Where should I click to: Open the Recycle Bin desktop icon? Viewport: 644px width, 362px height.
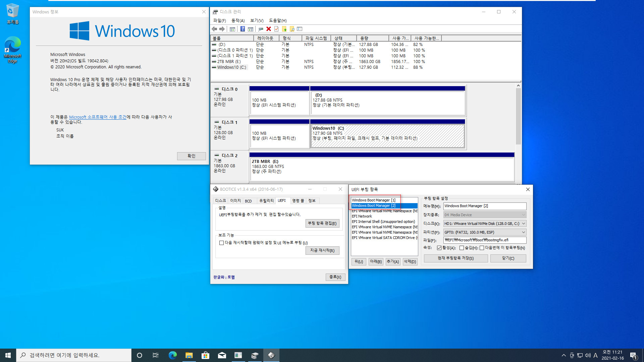coord(13,14)
